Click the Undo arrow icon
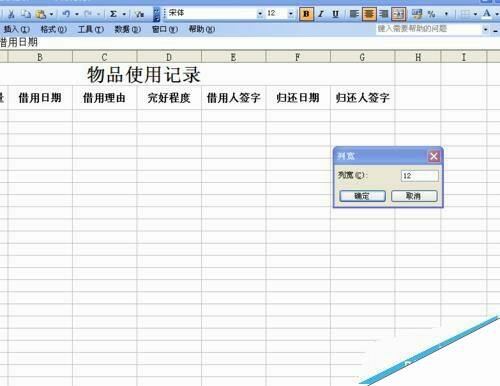500x386 pixels. [66, 14]
